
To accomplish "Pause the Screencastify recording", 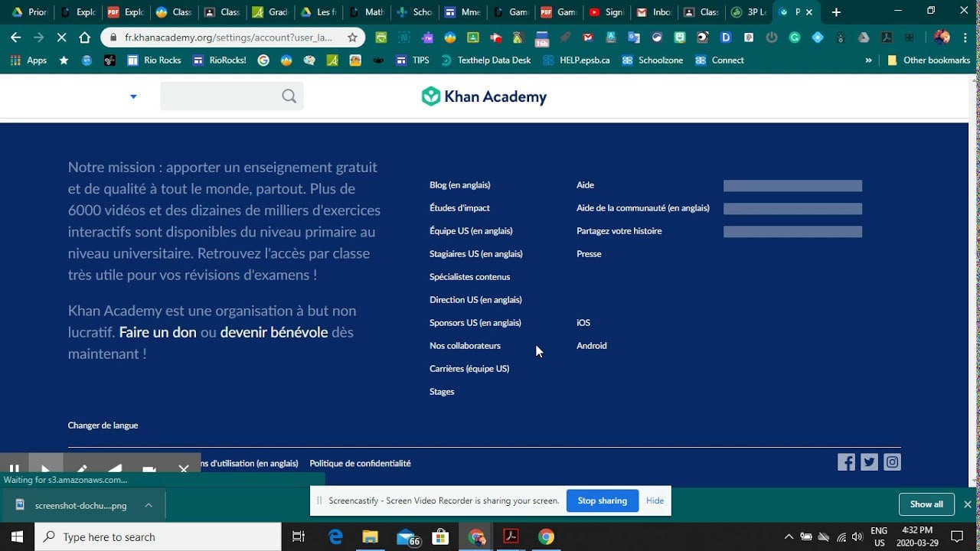I will tap(14, 468).
